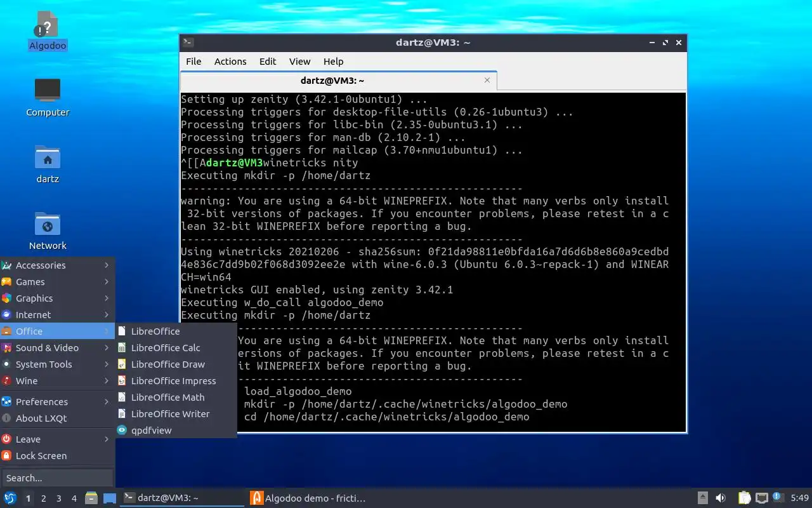Focus the start menu Search field
Viewport: 812px width, 508px height.
coord(57,478)
